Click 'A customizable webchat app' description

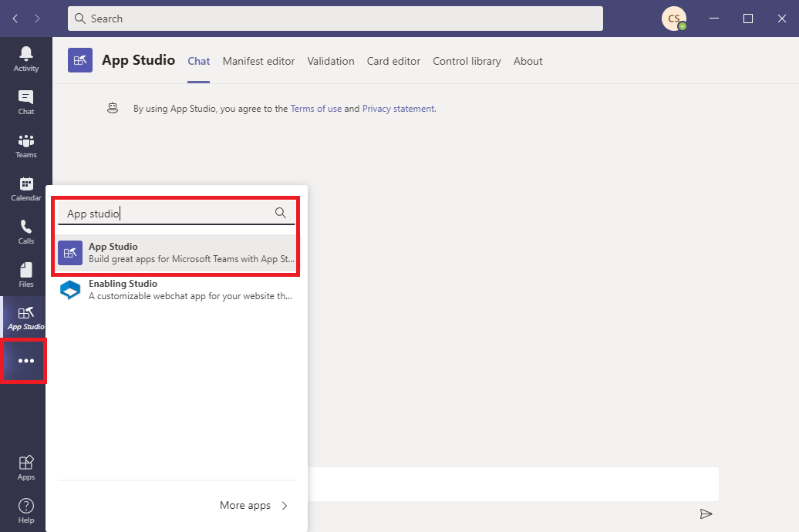190,296
